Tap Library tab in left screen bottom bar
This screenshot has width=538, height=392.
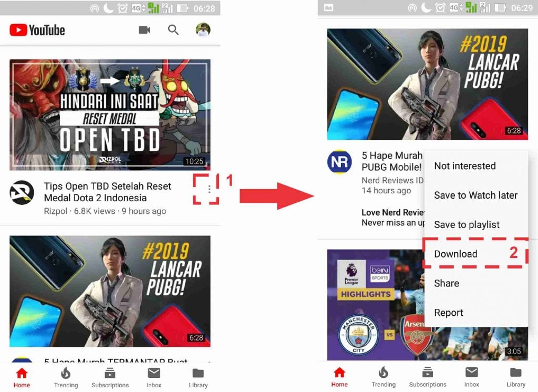(198, 378)
